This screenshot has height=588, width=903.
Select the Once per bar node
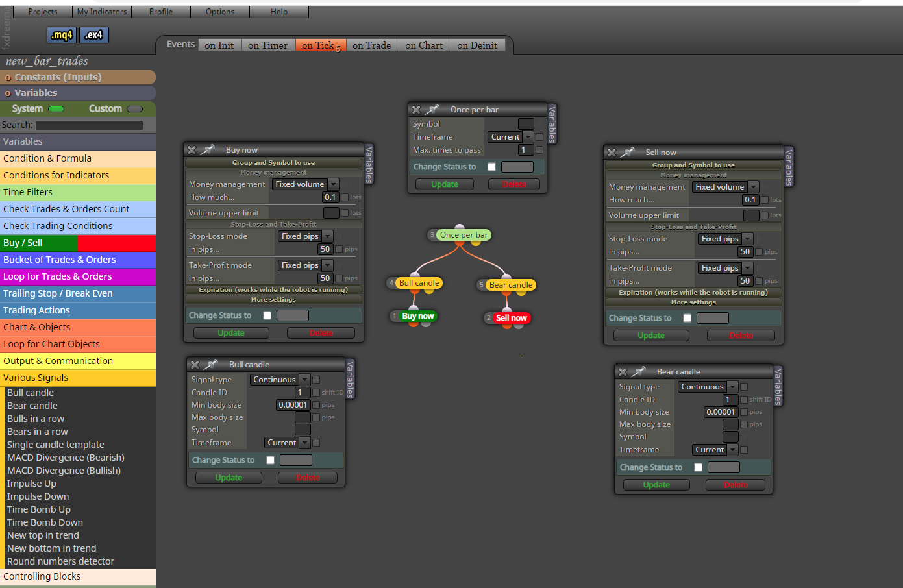tap(464, 235)
